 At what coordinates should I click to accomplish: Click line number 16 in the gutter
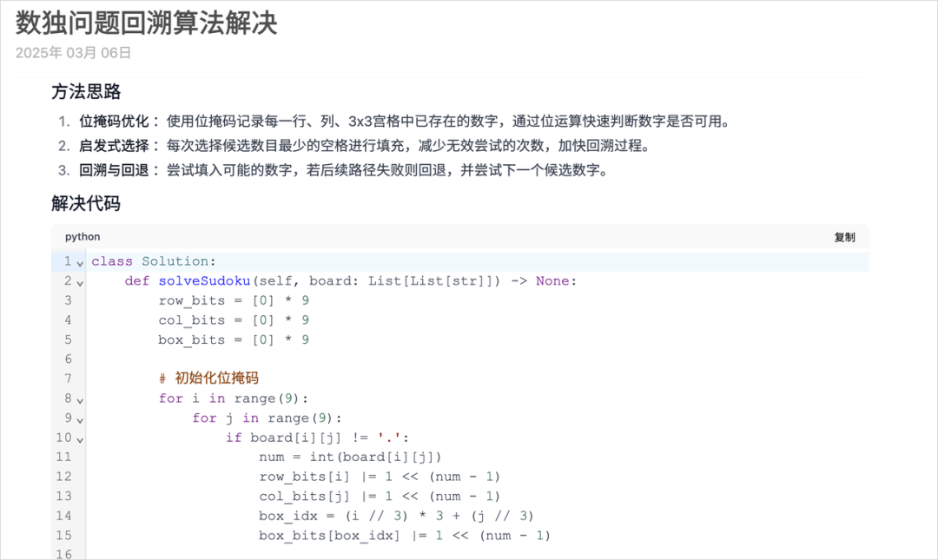[64, 554]
